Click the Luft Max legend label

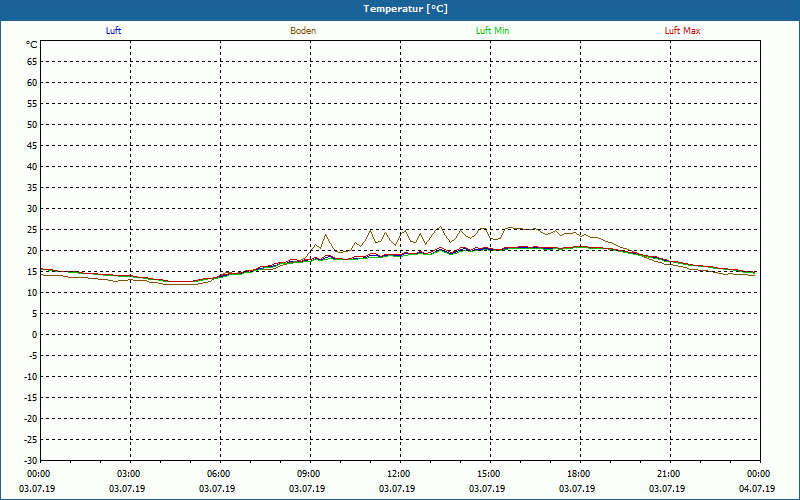pos(682,31)
